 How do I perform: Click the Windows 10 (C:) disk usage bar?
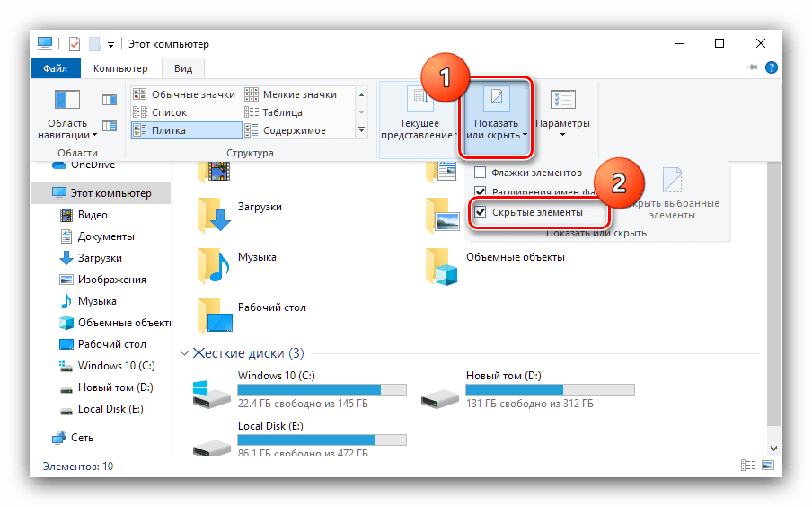tap(321, 390)
